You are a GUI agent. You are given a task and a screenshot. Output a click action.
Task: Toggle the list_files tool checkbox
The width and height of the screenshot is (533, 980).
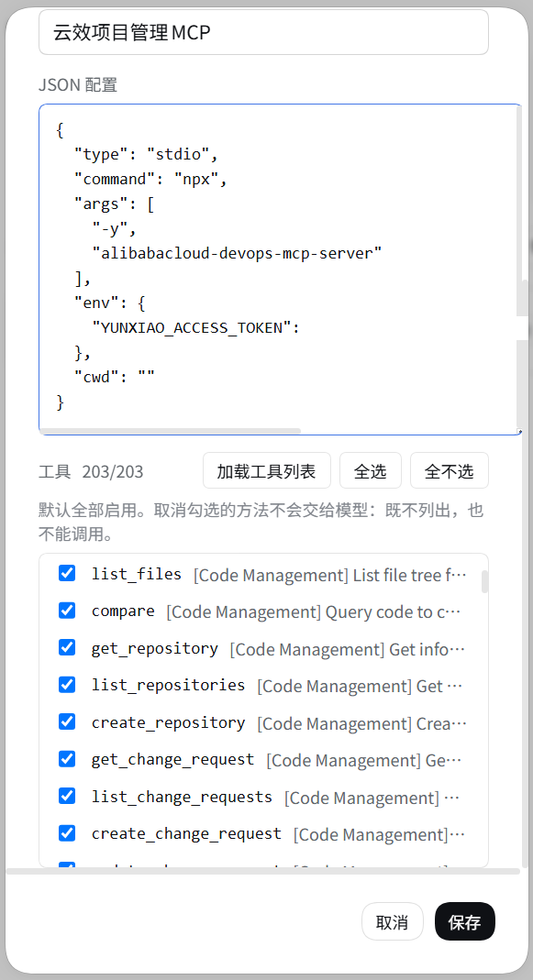[x=67, y=573]
